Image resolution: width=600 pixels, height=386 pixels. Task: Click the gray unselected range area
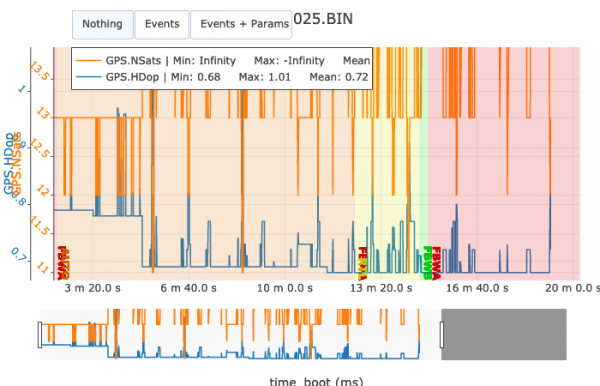[x=504, y=334]
